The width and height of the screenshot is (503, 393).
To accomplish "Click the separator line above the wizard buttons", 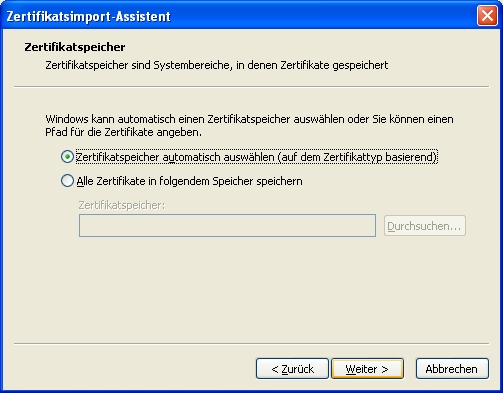I will (x=251, y=343).
